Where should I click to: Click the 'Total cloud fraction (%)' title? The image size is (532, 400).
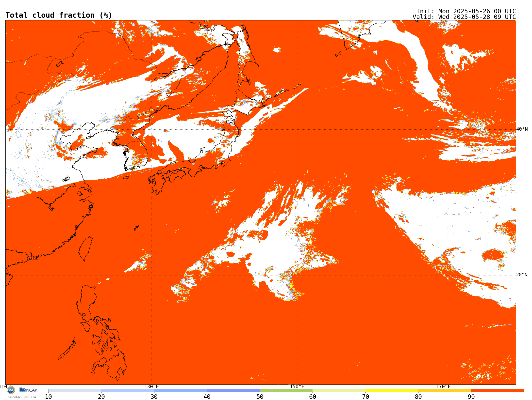pos(59,15)
